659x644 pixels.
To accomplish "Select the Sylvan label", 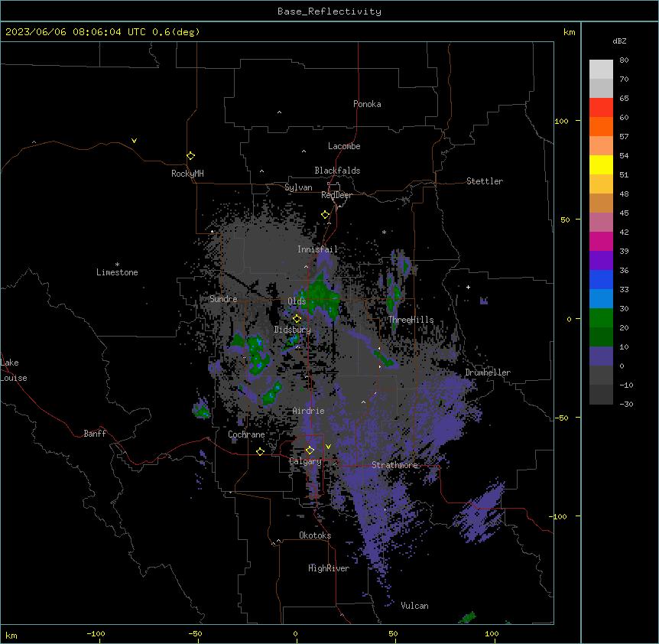I will pos(298,187).
